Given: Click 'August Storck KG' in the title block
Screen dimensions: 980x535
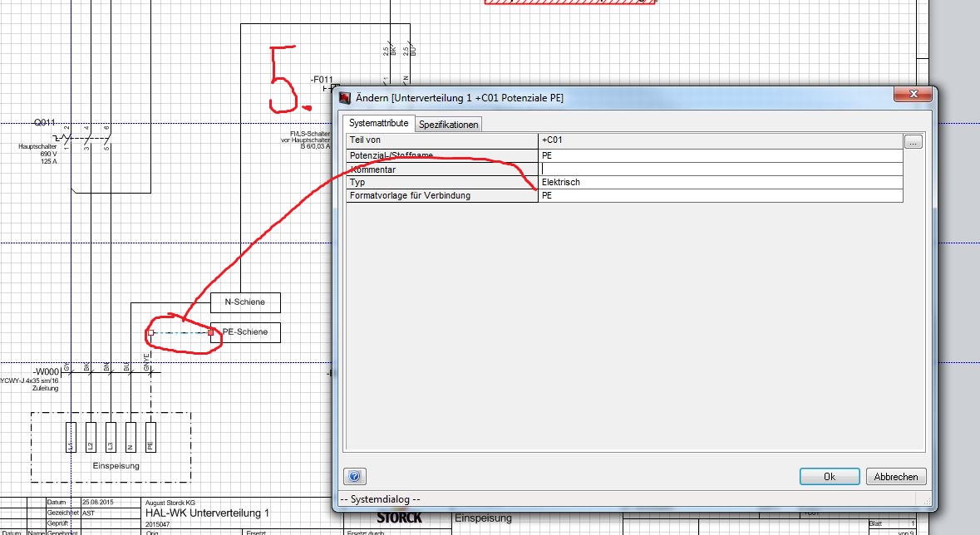Looking at the screenshot, I should click(x=170, y=503).
